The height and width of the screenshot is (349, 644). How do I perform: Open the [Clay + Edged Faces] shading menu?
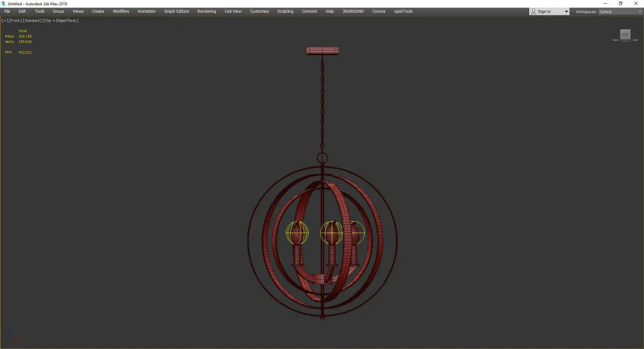click(x=61, y=20)
